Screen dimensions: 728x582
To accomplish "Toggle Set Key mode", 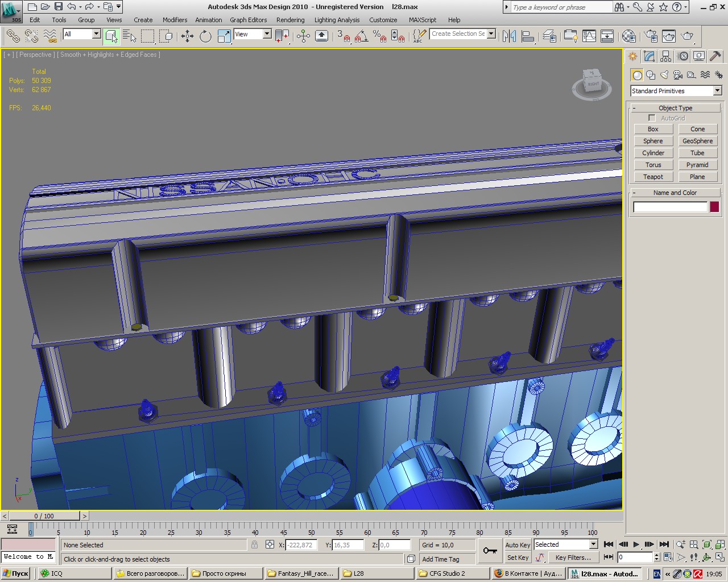I will coord(518,558).
